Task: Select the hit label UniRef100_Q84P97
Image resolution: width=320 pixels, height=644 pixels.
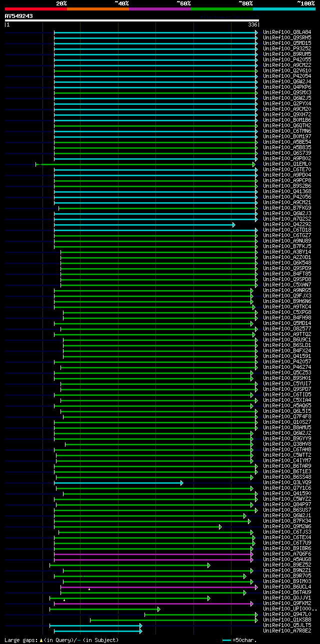Action: (287, 505)
